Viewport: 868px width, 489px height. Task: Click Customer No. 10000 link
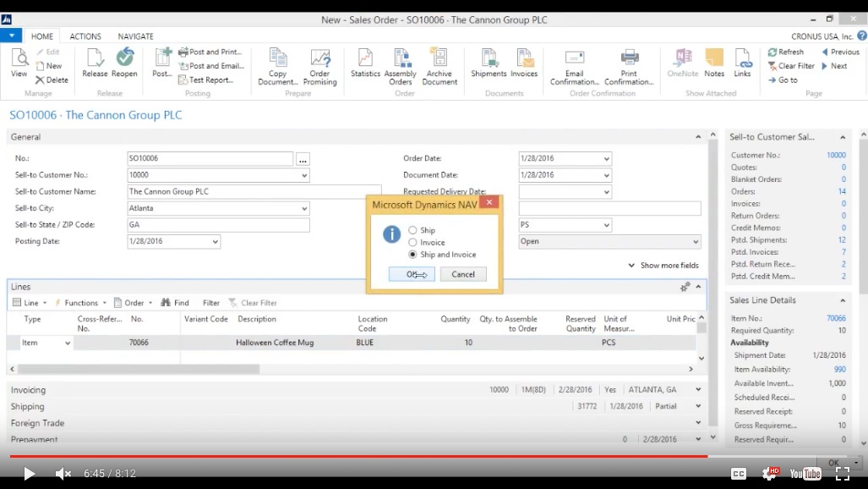point(836,155)
